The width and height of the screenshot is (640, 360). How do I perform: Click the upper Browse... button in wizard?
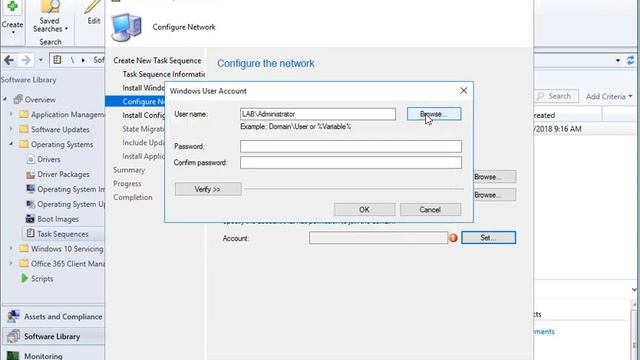pyautogui.click(x=495, y=177)
